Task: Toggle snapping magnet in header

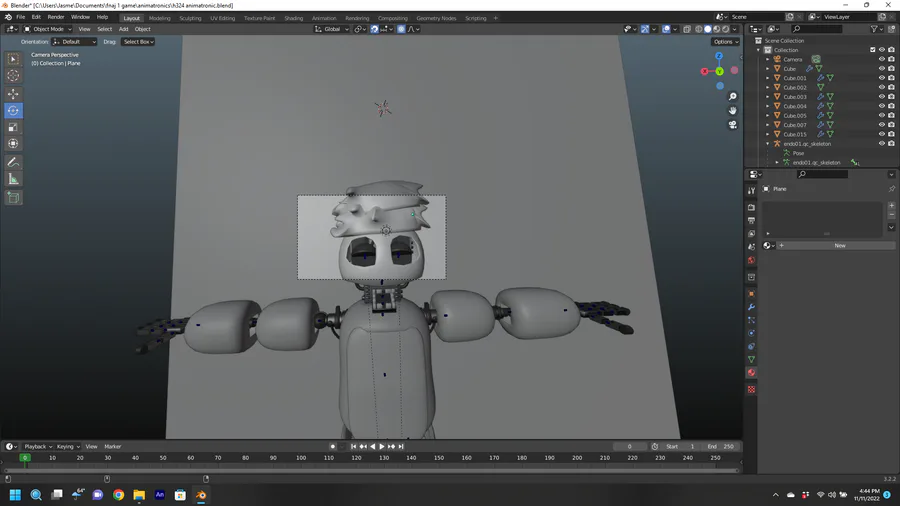Action: tap(374, 29)
